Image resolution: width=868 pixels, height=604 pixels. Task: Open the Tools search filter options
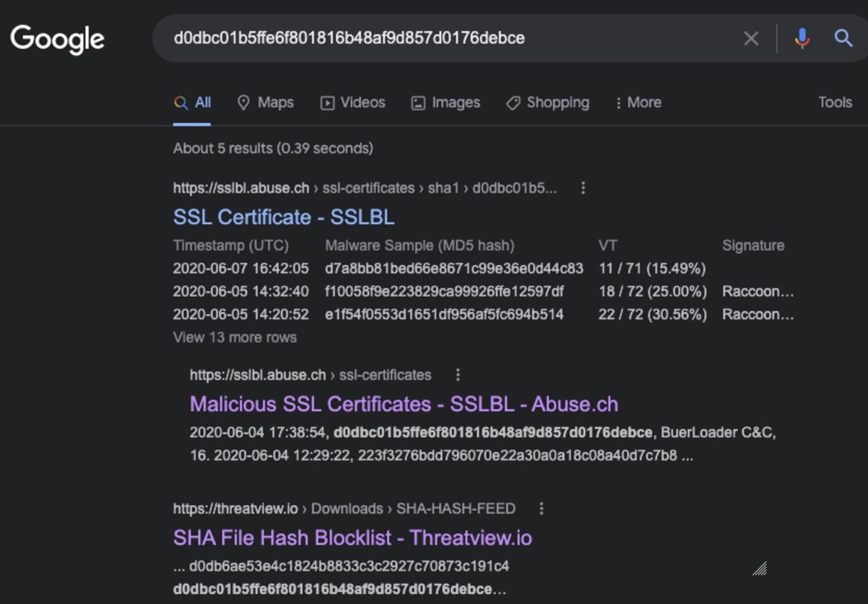click(835, 102)
